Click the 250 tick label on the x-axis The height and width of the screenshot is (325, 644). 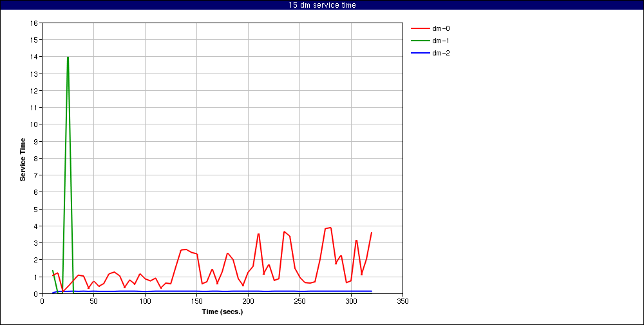point(299,301)
